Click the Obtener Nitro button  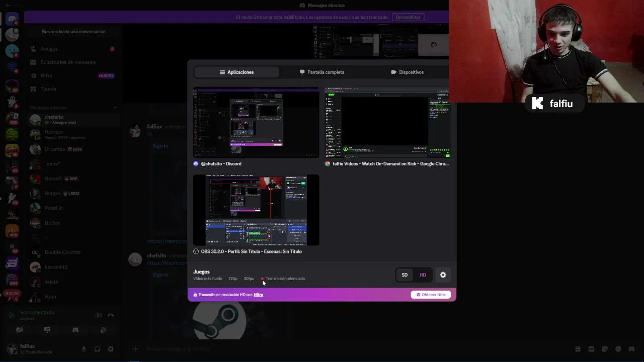(431, 295)
